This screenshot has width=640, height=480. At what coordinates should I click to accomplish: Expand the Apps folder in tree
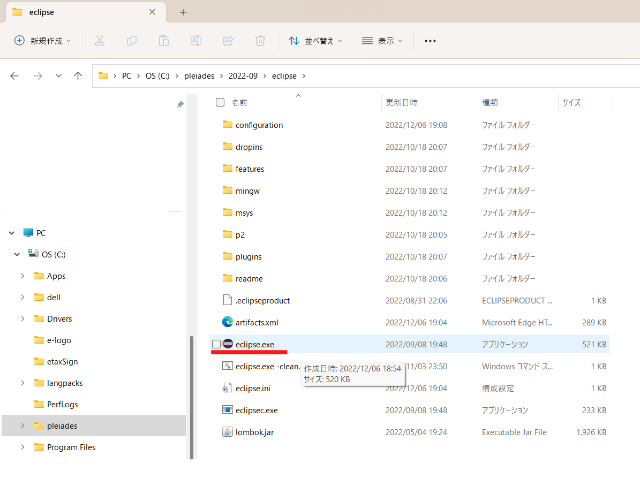tap(22, 276)
